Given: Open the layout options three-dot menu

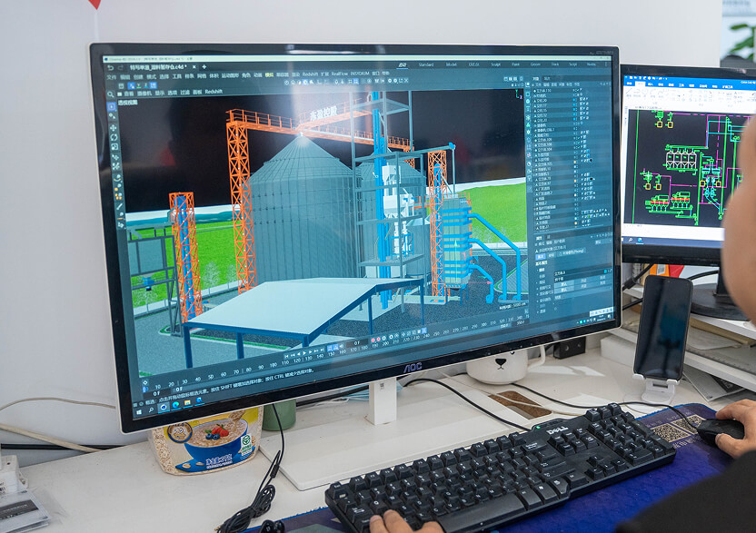Looking at the screenshot, I should 606,64.
